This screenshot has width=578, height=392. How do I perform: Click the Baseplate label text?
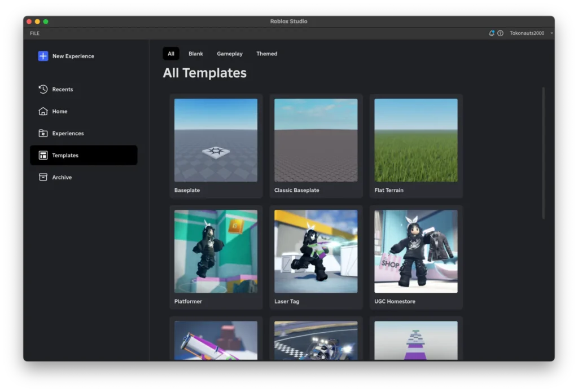[187, 191]
